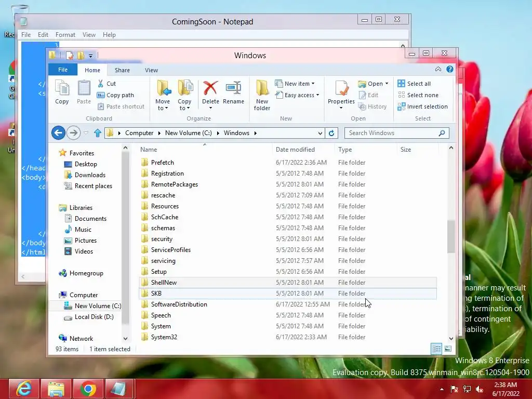This screenshot has width=532, height=399.
Task: Switch to the View ribbon tab
Action: point(151,70)
